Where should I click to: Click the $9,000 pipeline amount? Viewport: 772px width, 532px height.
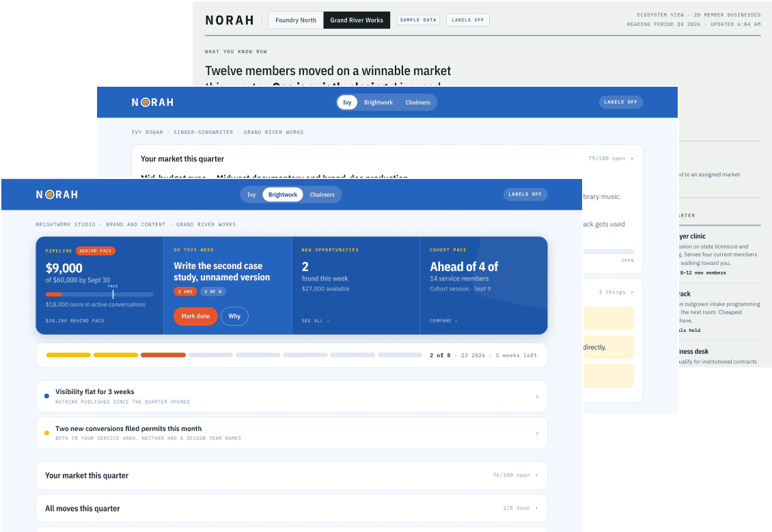[x=64, y=268]
